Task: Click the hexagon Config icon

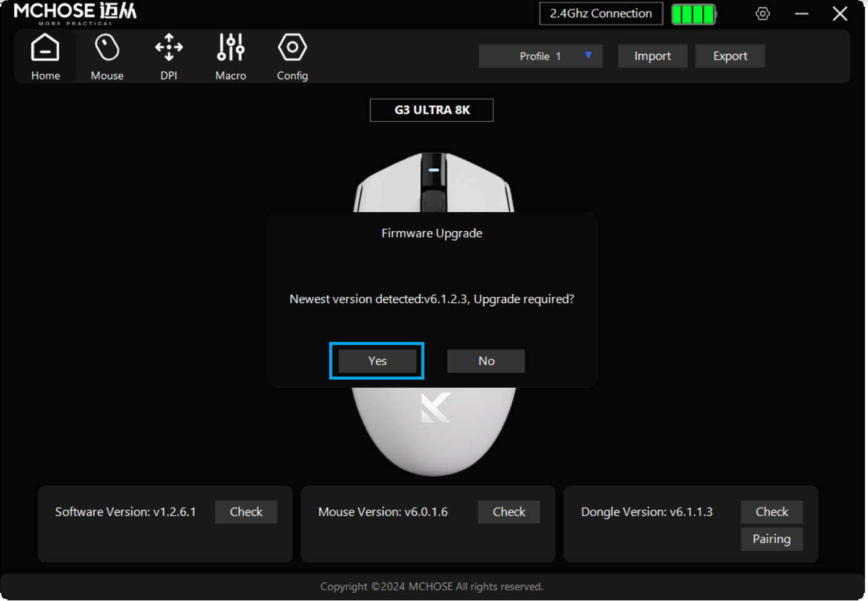Action: coord(292,48)
